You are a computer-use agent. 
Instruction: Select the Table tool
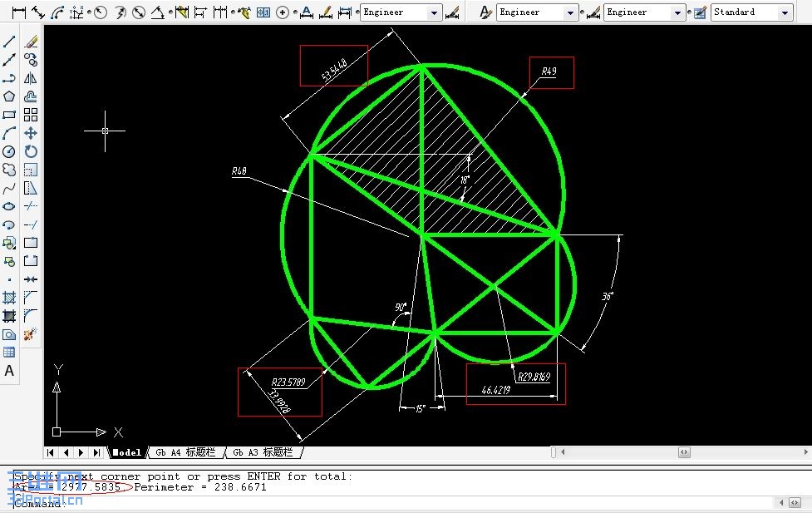click(x=9, y=353)
